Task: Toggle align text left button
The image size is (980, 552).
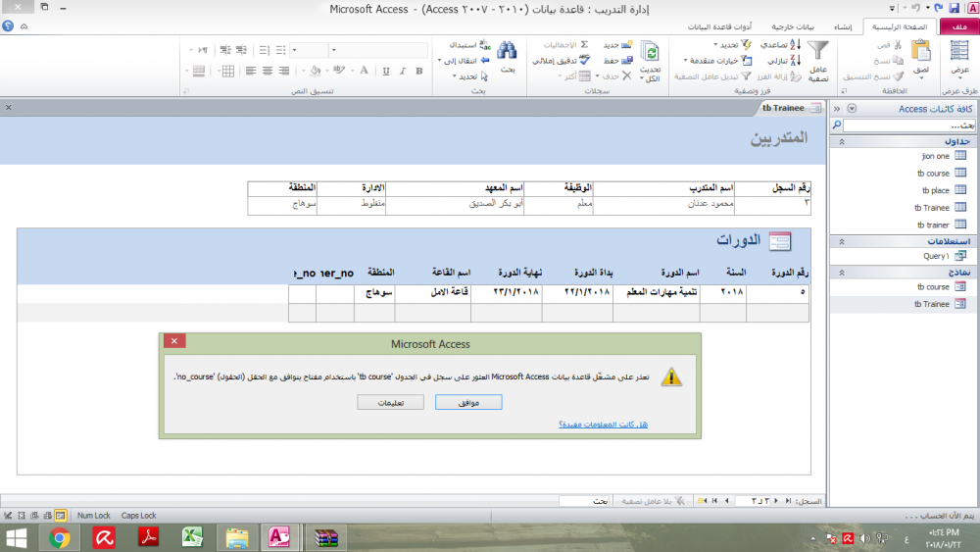Action: (x=251, y=72)
